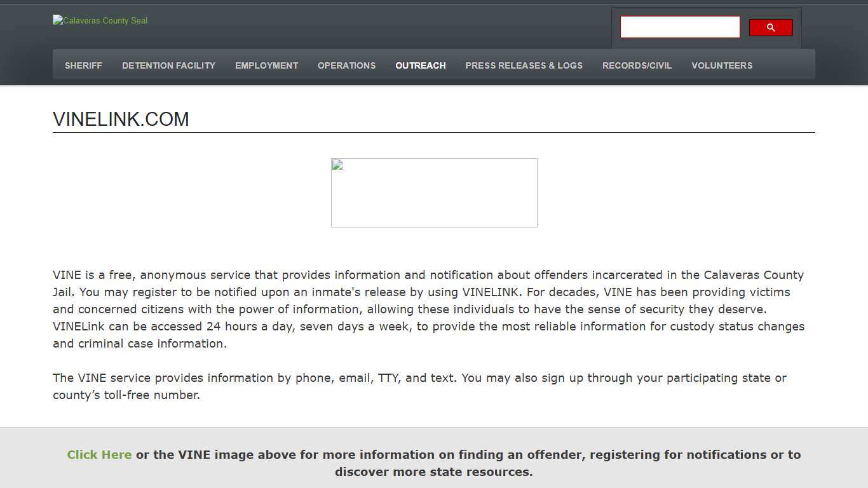
Task: Click the VINELINK.COM page heading
Action: tap(121, 119)
